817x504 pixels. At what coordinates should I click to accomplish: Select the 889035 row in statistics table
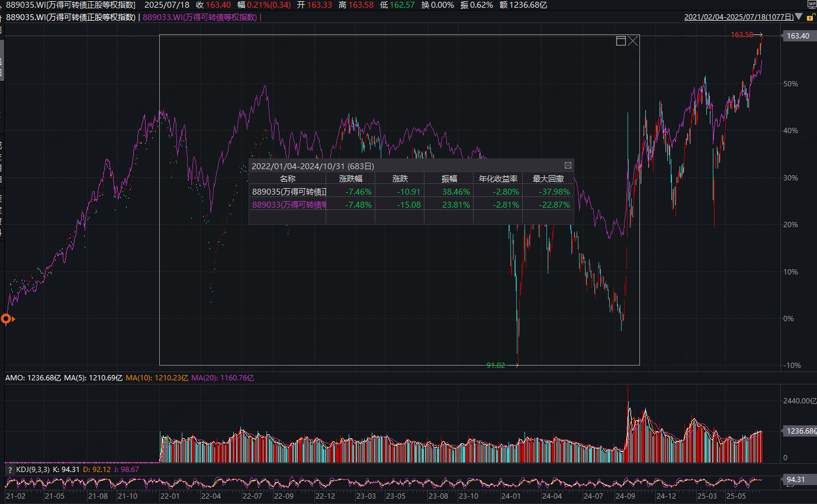(x=289, y=192)
